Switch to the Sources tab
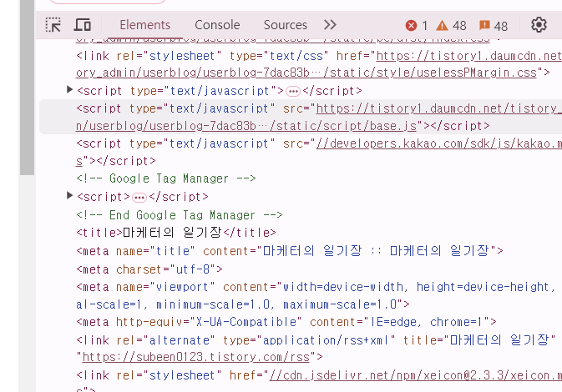The image size is (562, 392). tap(286, 25)
